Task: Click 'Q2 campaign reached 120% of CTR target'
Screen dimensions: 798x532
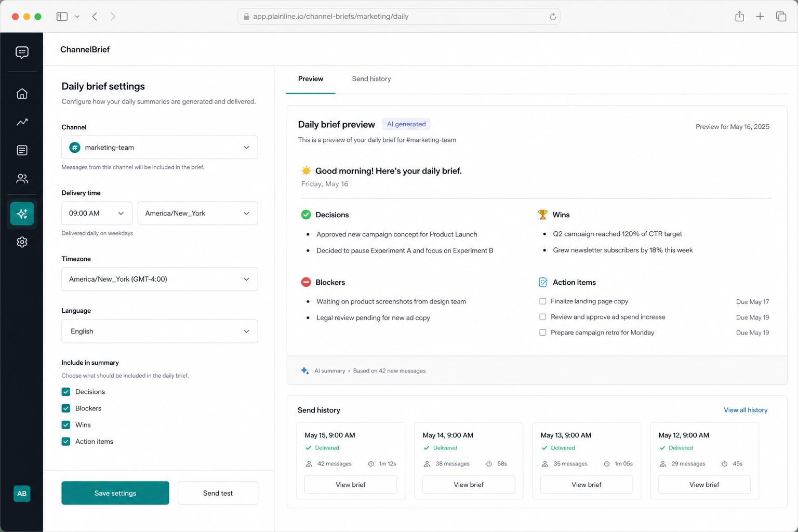Action: [618, 234]
